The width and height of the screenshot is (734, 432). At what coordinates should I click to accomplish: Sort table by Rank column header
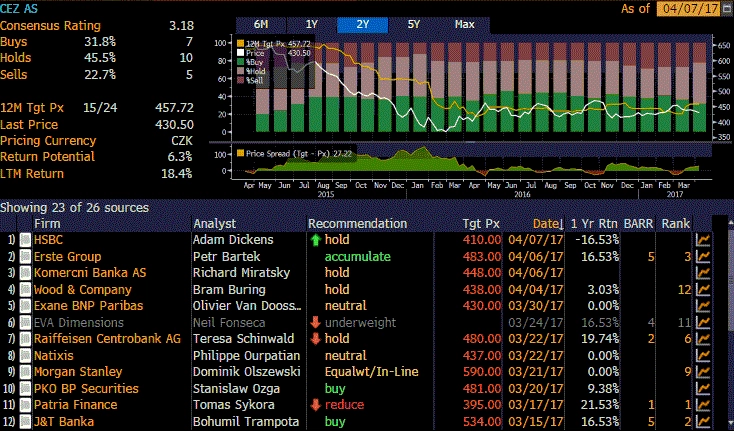tap(675, 224)
